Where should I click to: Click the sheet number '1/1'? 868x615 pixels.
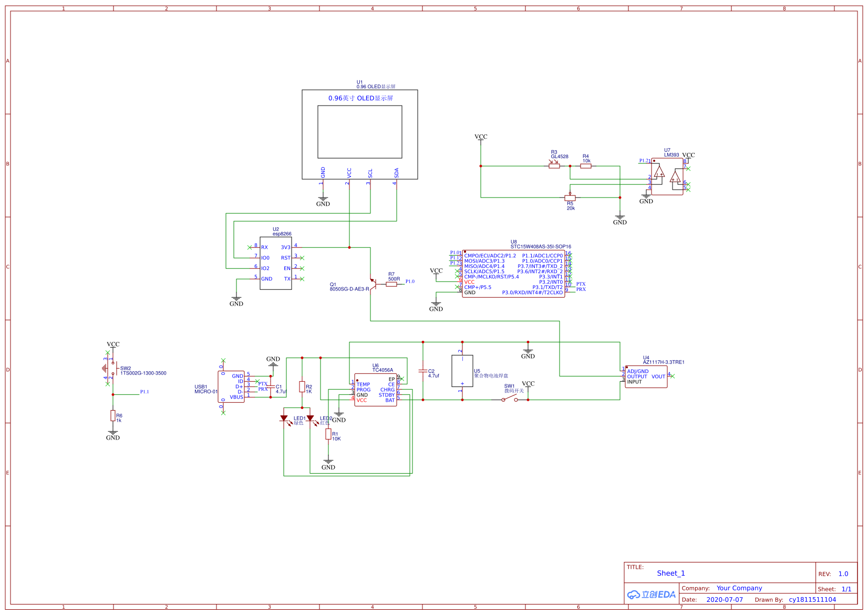846,589
